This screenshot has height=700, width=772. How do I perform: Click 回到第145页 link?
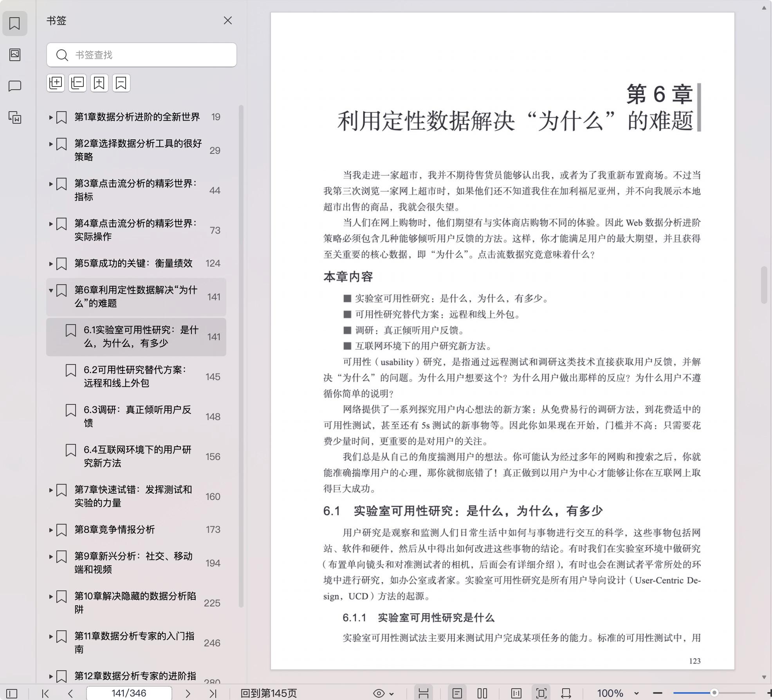(x=269, y=693)
